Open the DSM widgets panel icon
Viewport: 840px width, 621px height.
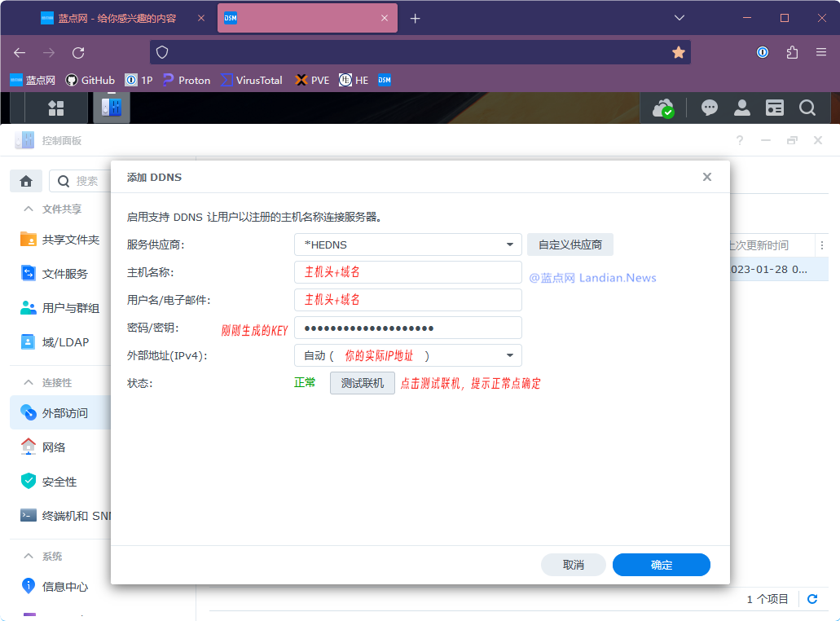click(x=775, y=108)
